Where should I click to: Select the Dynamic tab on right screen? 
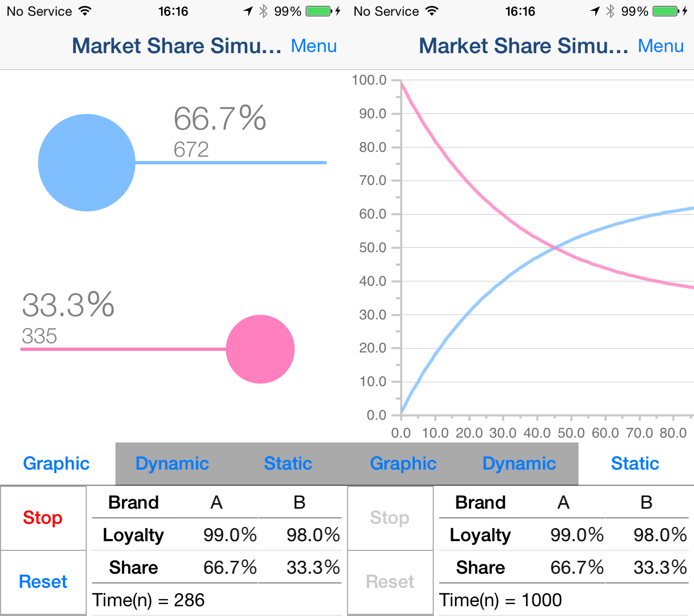pos(519,464)
